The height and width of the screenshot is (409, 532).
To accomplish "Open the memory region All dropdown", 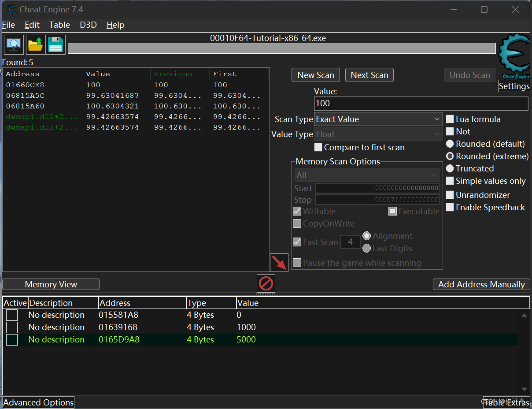I will coord(367,175).
